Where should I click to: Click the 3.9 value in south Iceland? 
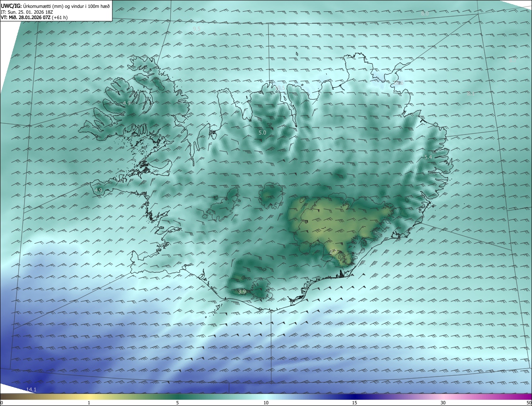click(242, 292)
